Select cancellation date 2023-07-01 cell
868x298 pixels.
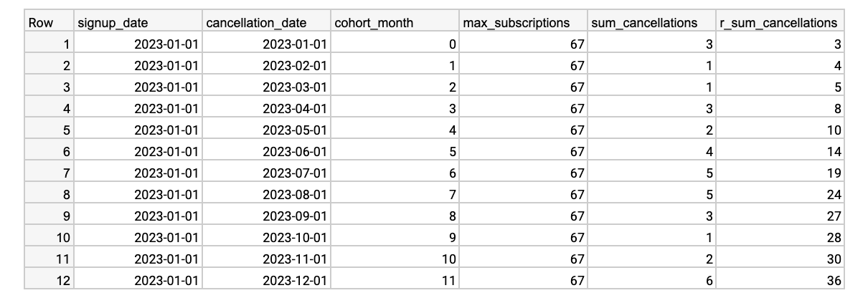[x=266, y=173]
